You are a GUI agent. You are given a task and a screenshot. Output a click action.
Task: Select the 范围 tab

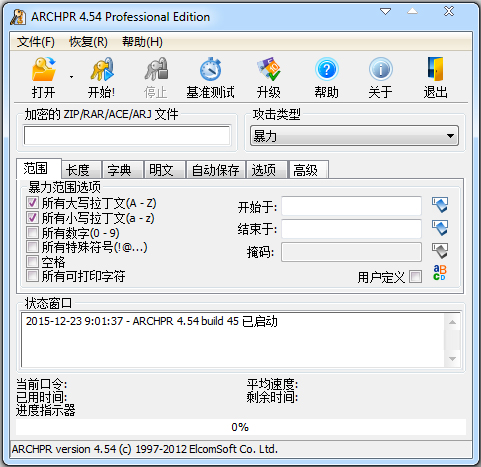(39, 168)
